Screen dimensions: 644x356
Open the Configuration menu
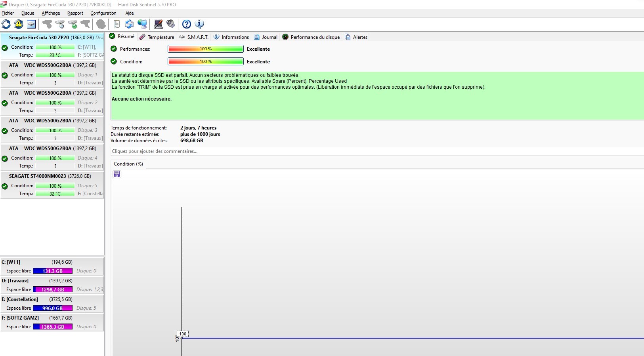(103, 13)
